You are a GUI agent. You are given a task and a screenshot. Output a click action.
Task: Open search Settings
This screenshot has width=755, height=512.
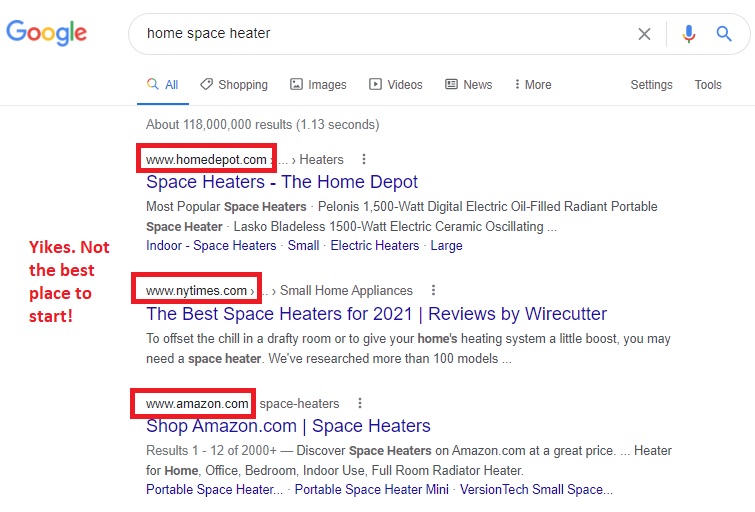point(651,85)
